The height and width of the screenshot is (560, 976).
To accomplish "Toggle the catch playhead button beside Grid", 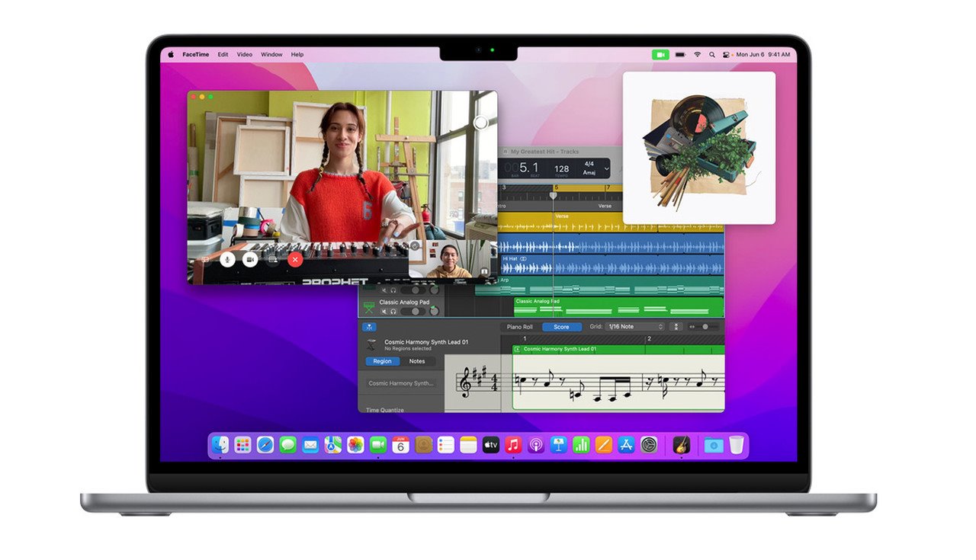I will (675, 327).
